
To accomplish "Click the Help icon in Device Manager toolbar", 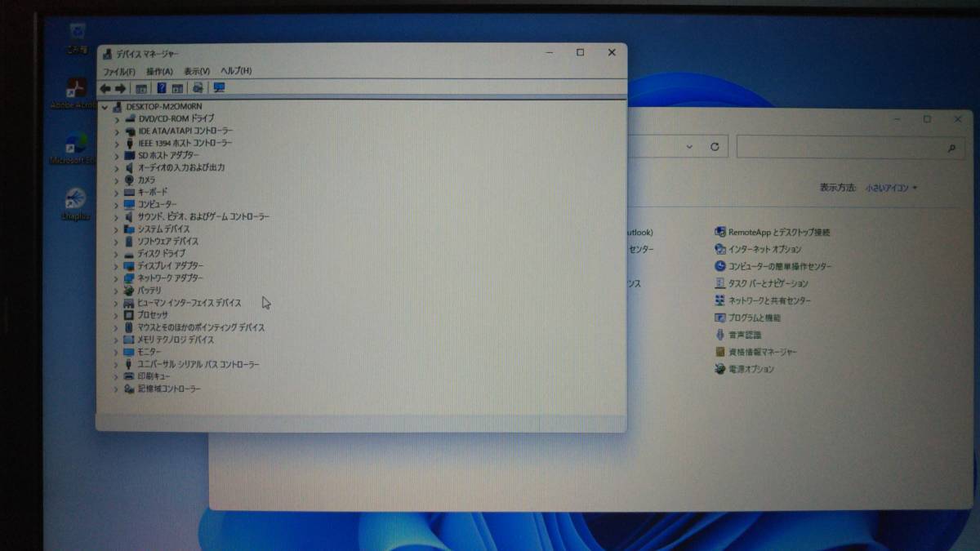I will (161, 88).
